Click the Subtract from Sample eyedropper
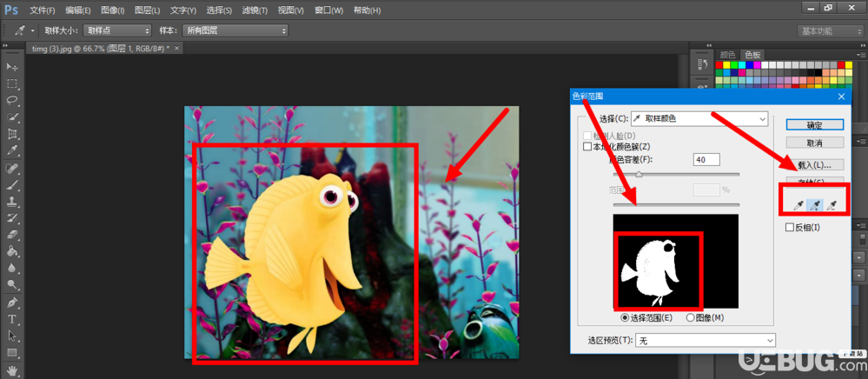868x379 pixels. tap(831, 206)
